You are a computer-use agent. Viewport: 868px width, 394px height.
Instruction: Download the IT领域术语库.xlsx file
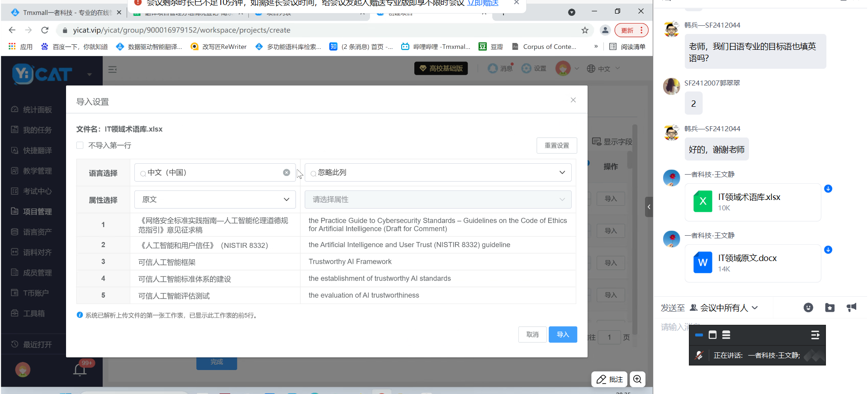[828, 189]
